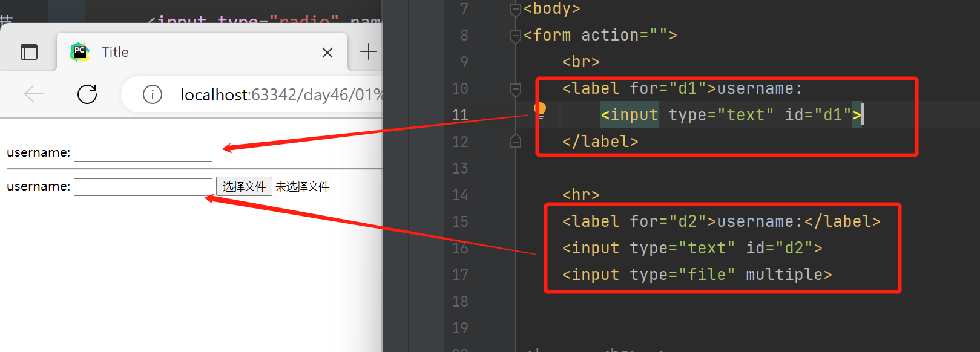Click the site information icon
Screen dimensions: 980x352
[x=153, y=95]
